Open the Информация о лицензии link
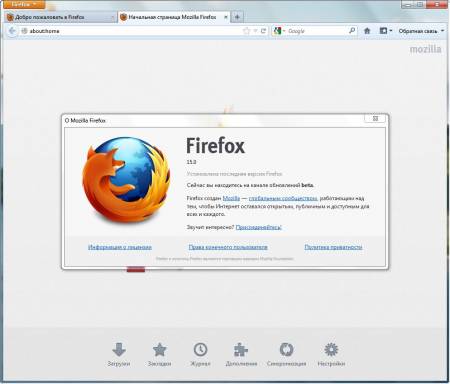 (x=120, y=247)
